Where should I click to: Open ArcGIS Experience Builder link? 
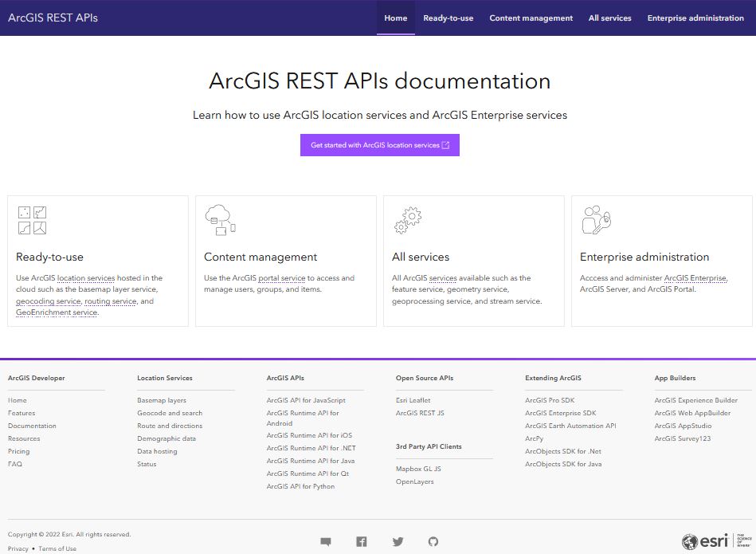(x=695, y=400)
